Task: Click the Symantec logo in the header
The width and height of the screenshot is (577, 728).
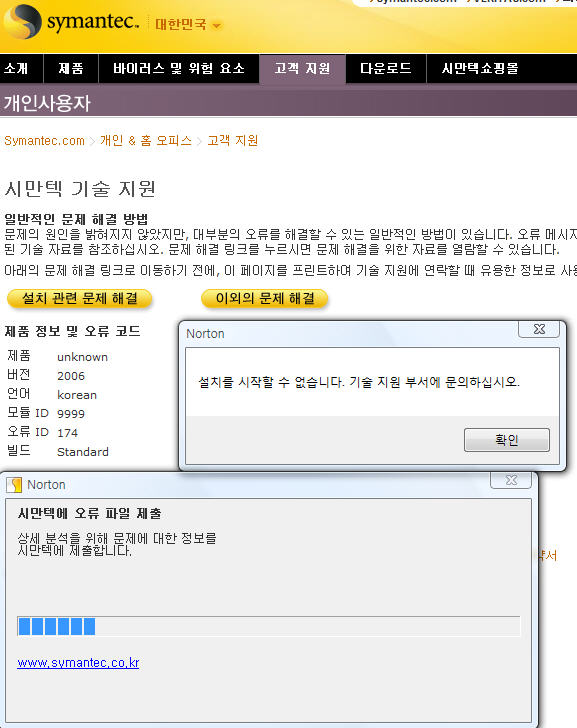Action: tap(71, 21)
